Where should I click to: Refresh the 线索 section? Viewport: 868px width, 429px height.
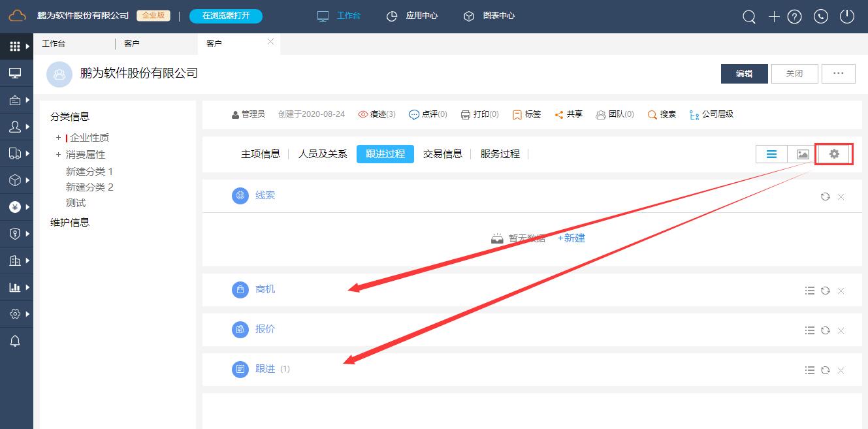826,197
